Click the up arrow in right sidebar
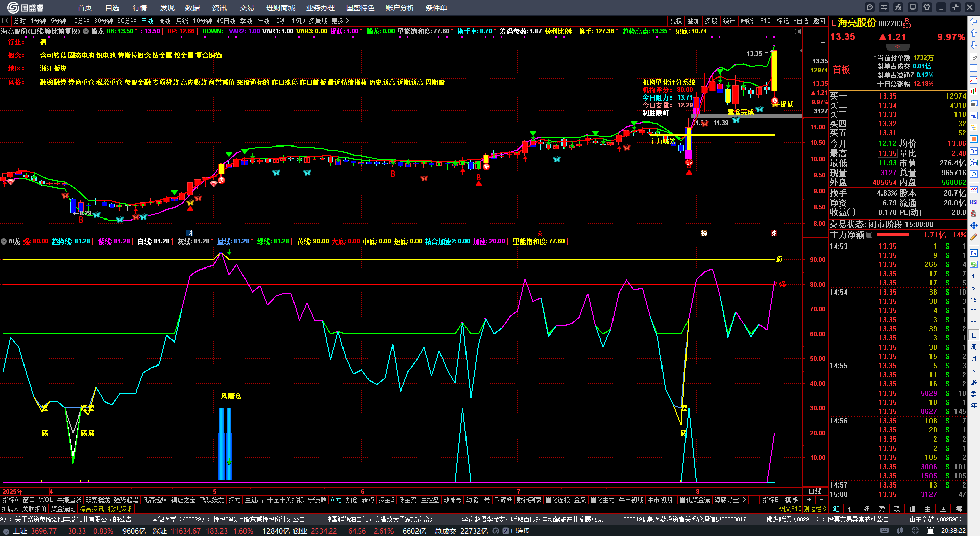This screenshot has height=536, width=980. coord(974,33)
